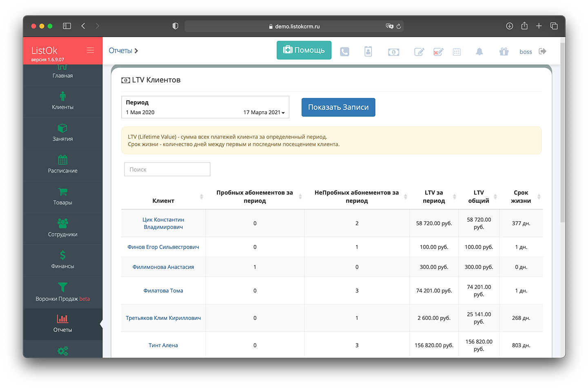This screenshot has width=588, height=388.
Task: Click the Поиск search field
Action: click(167, 169)
